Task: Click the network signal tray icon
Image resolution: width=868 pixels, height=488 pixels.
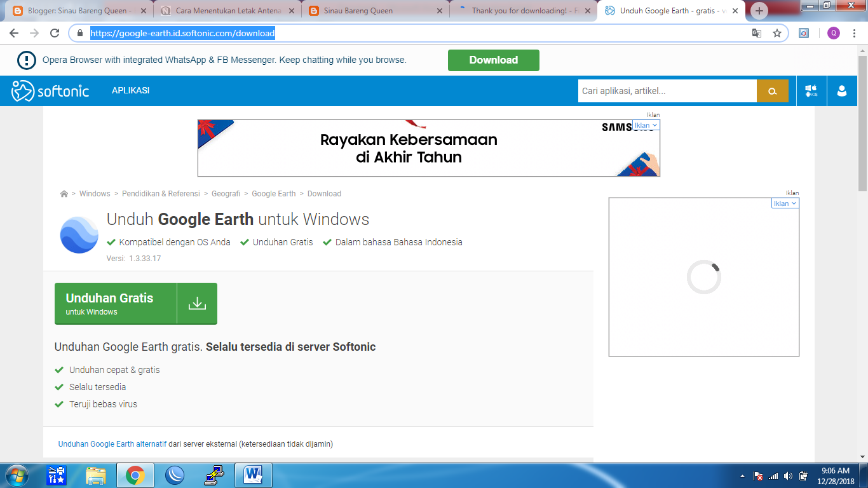Action: [x=773, y=476]
